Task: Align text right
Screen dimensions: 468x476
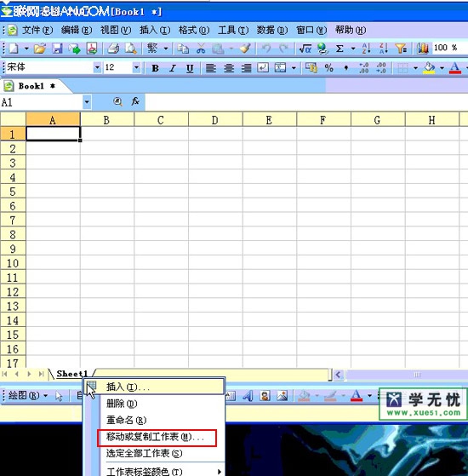Action: pyautogui.click(x=246, y=68)
